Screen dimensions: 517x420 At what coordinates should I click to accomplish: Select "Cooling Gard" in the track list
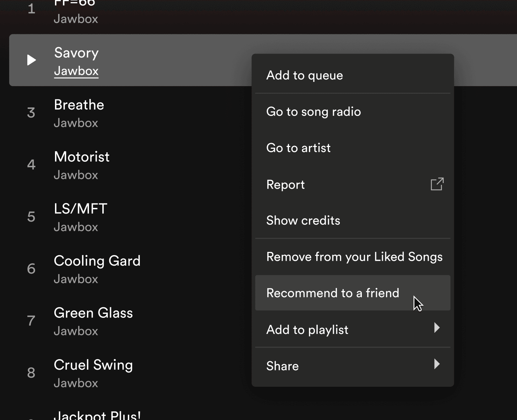[97, 260]
